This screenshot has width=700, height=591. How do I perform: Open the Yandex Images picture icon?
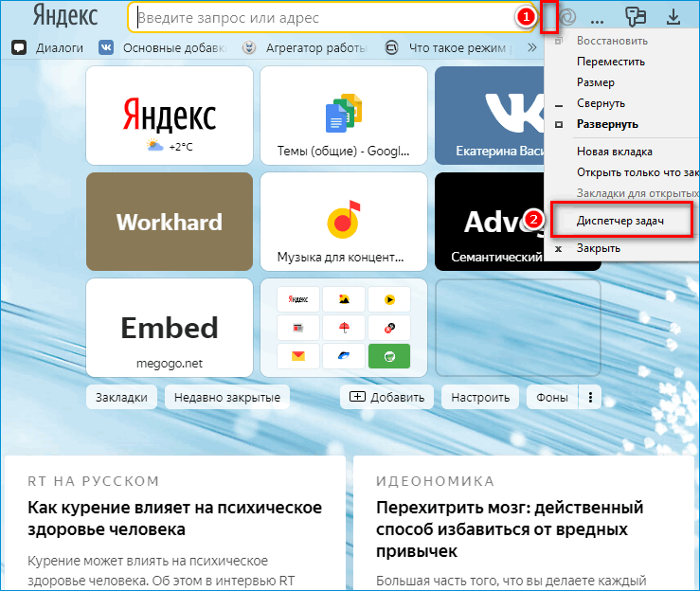(x=344, y=300)
